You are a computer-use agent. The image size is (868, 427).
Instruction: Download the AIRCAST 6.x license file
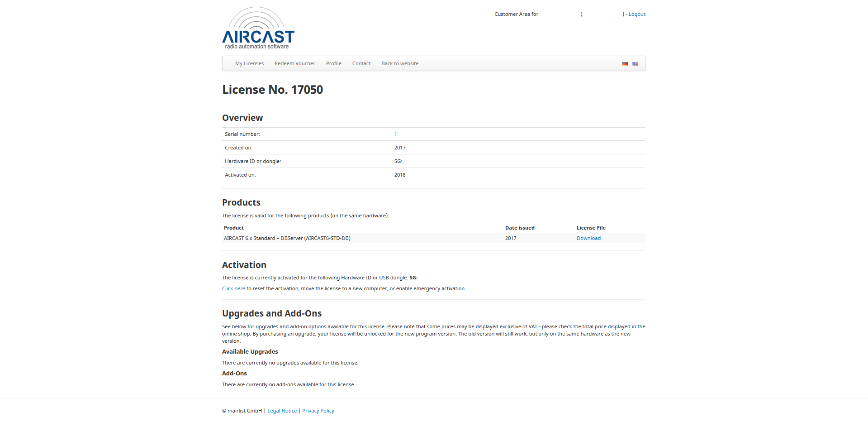pos(588,238)
